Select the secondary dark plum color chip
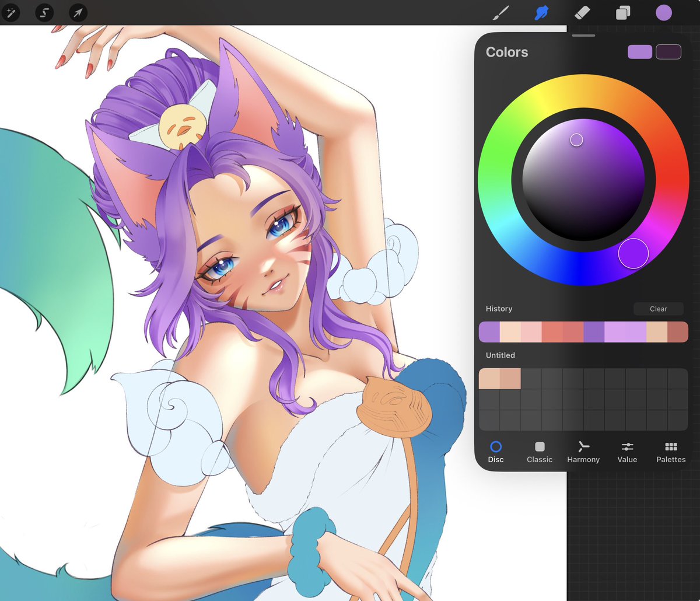Viewport: 700px width, 601px height. 668,52
